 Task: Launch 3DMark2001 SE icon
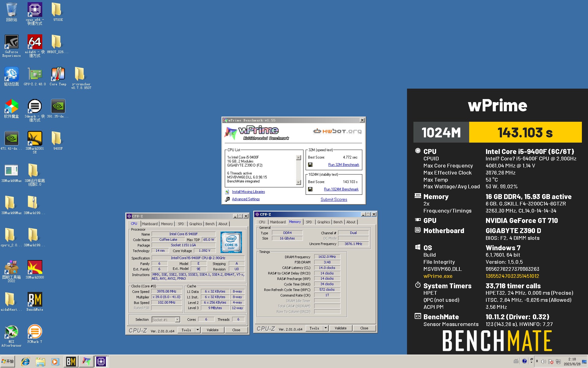pos(35,143)
